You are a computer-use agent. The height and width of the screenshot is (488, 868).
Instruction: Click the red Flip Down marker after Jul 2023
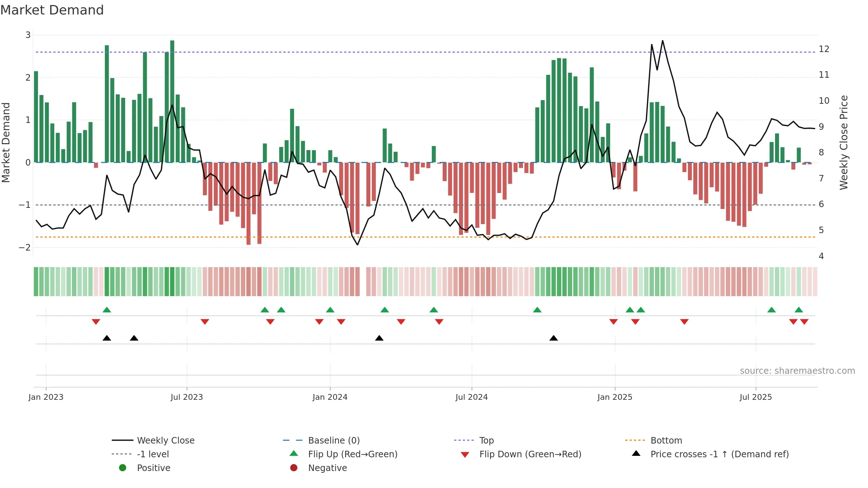pos(205,322)
